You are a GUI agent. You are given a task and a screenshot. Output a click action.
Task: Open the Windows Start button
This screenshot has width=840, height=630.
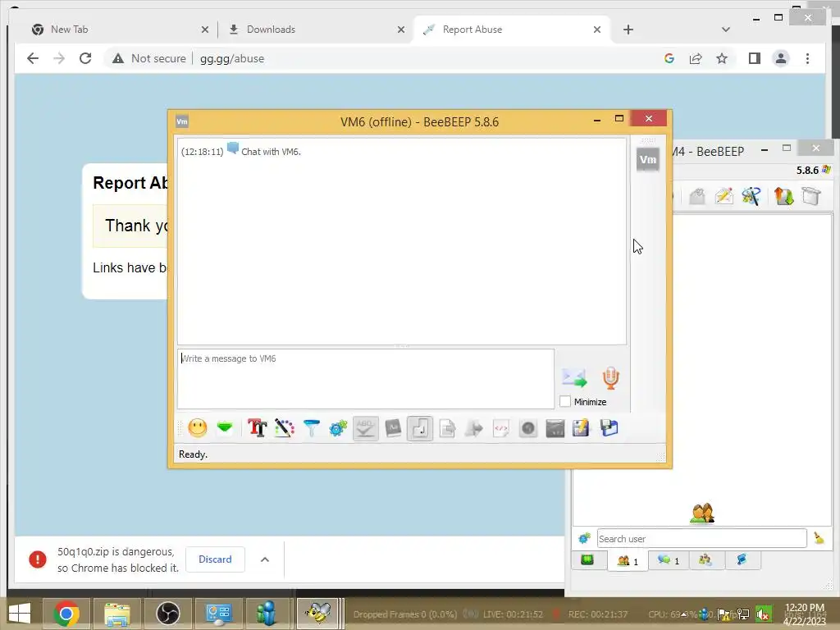[20, 614]
